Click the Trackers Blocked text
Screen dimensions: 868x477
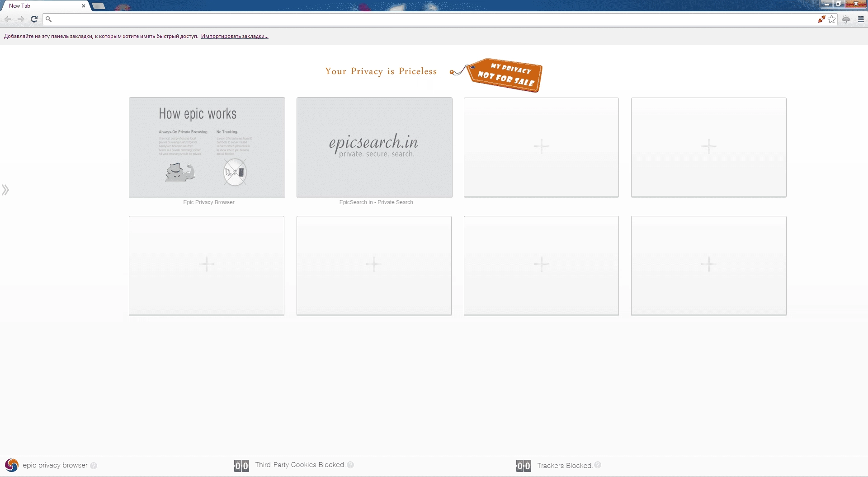click(565, 465)
